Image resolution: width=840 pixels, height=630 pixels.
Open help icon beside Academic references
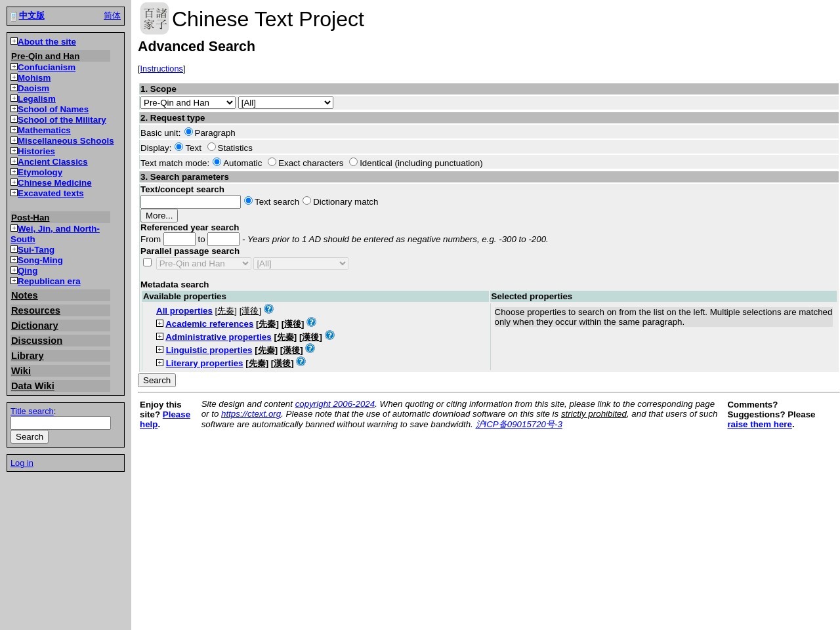click(311, 322)
